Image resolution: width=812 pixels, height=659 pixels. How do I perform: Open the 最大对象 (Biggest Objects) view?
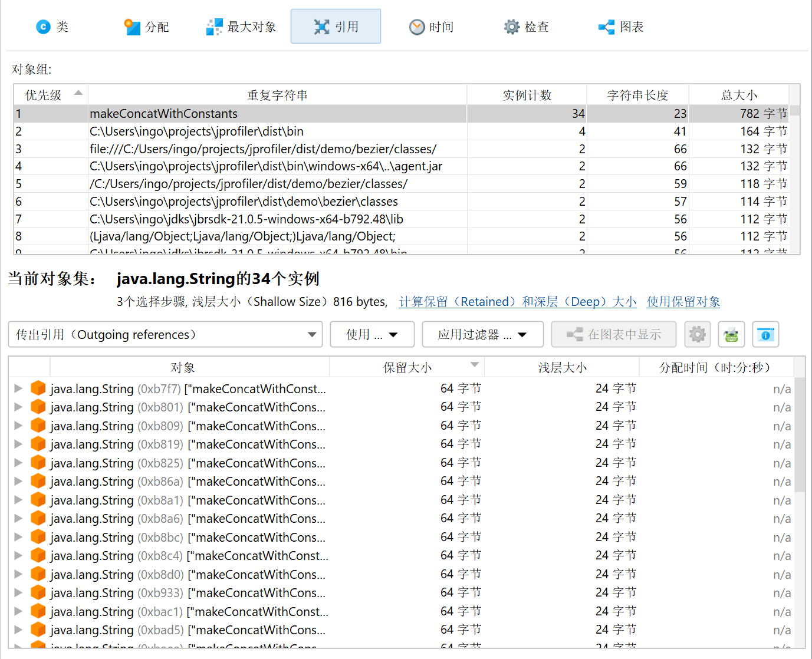[241, 27]
